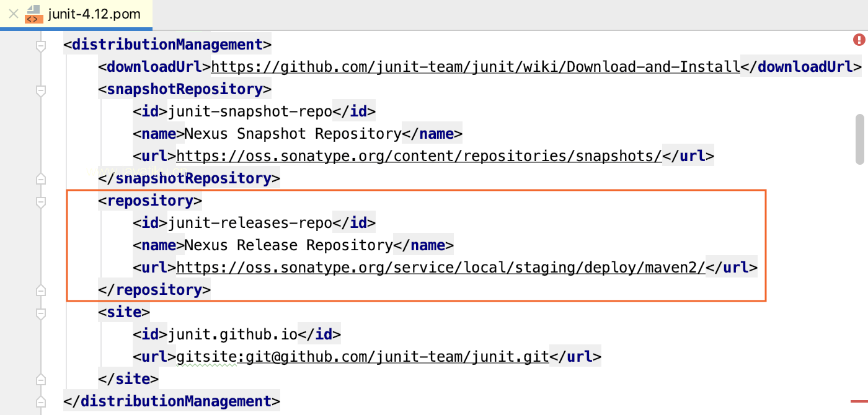
Task: Click the opening downloadUrl tag
Action: click(154, 67)
